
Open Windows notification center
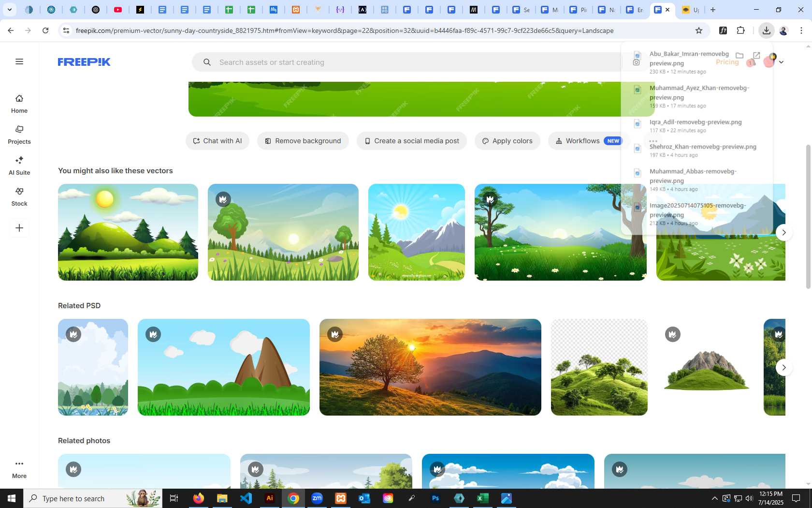796,498
